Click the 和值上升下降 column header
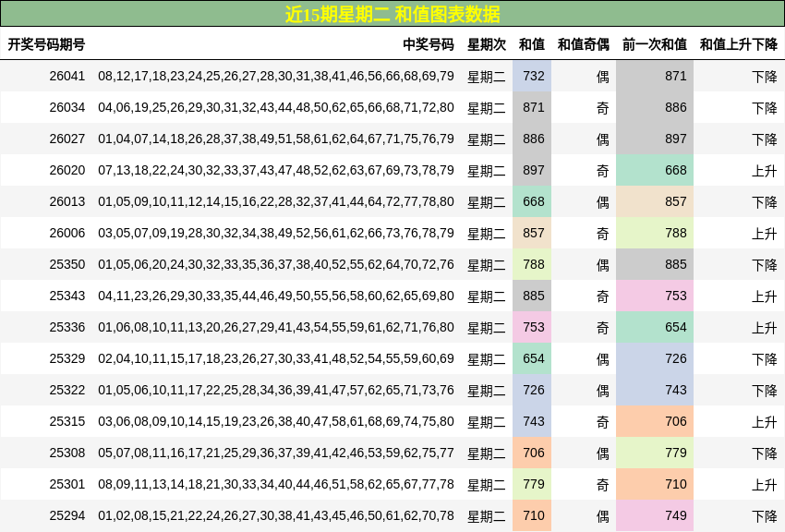Viewport: 785px width, 532px height. [x=739, y=42]
